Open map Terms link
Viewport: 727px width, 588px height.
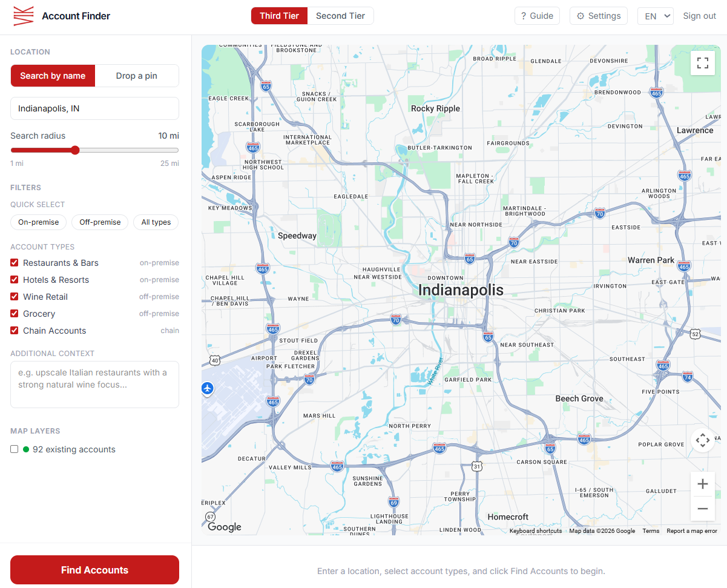(651, 531)
